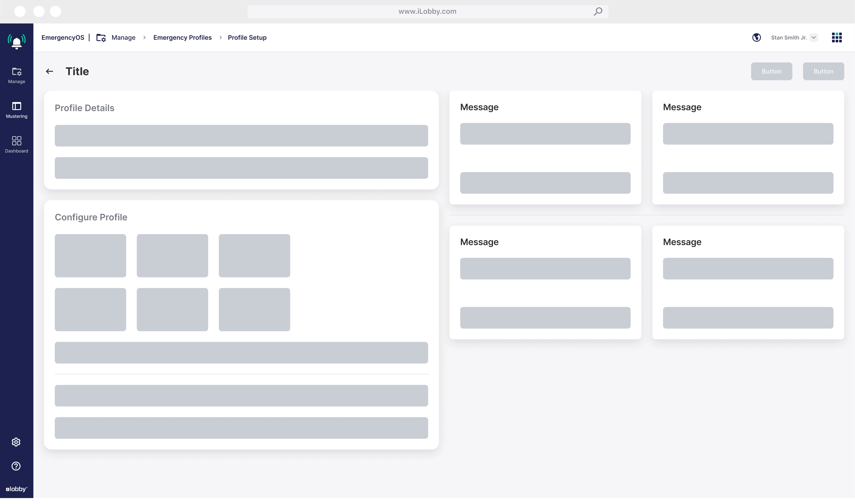Open the Mustering sidebar section
The height and width of the screenshot is (504, 855).
[16, 110]
